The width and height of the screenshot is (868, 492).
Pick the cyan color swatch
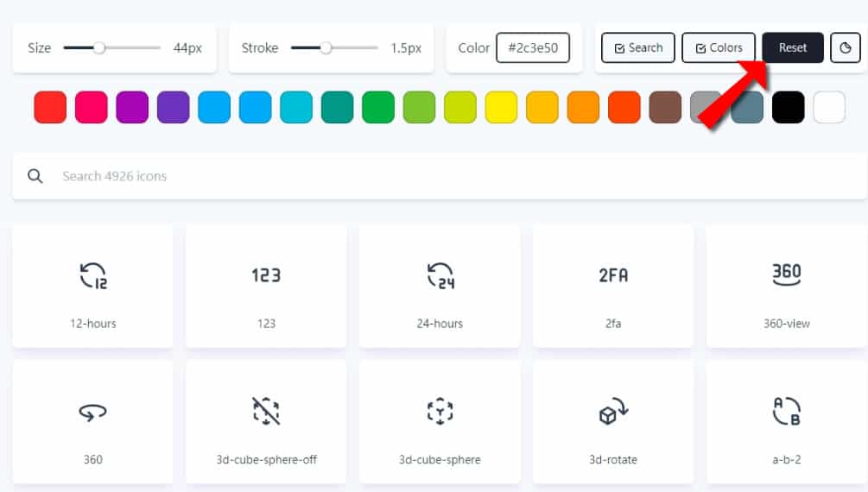[x=296, y=107]
